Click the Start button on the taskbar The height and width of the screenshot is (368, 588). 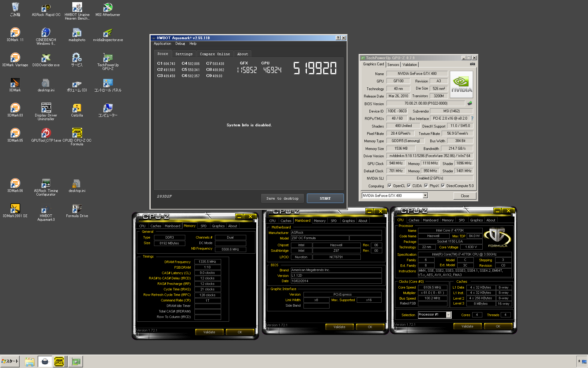click(10, 361)
